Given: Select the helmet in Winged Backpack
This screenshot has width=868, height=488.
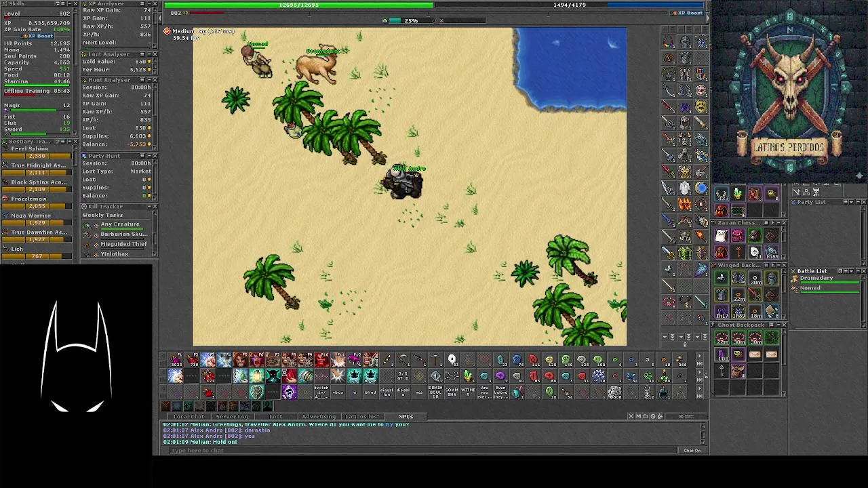Looking at the screenshot, I should [x=772, y=277].
